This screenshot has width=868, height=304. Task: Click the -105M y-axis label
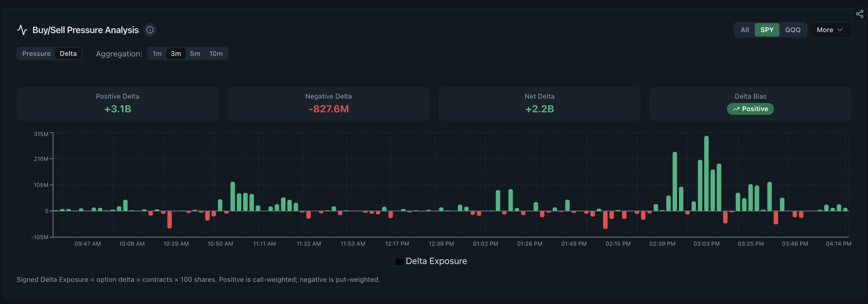pos(40,237)
